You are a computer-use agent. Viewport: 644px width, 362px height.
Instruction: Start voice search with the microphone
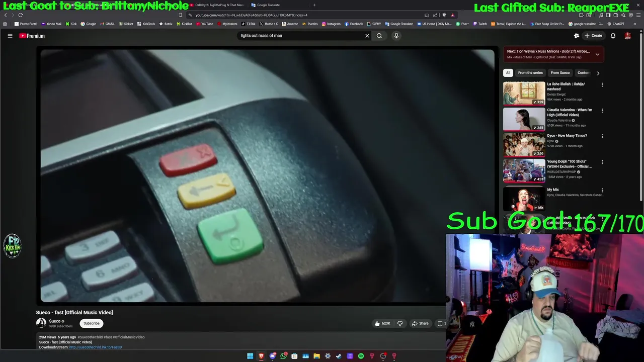tap(396, 36)
